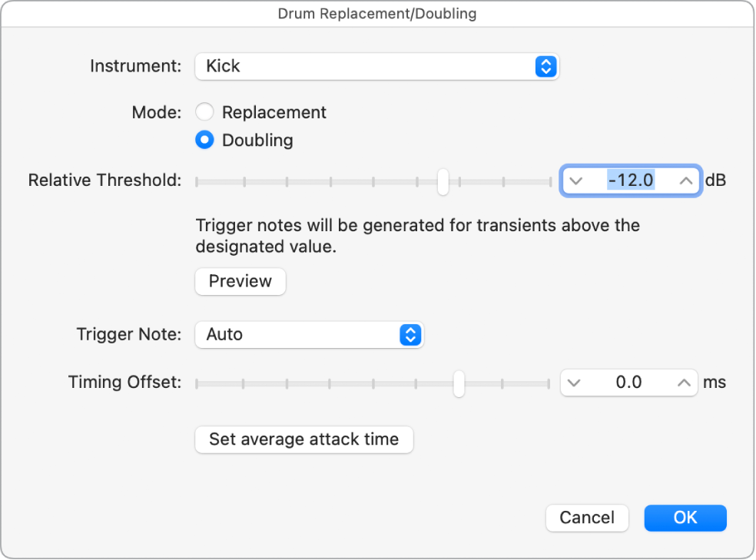Open the Instrument dropdown showing Kick
Viewport: 756px width, 560px height.
(x=376, y=67)
